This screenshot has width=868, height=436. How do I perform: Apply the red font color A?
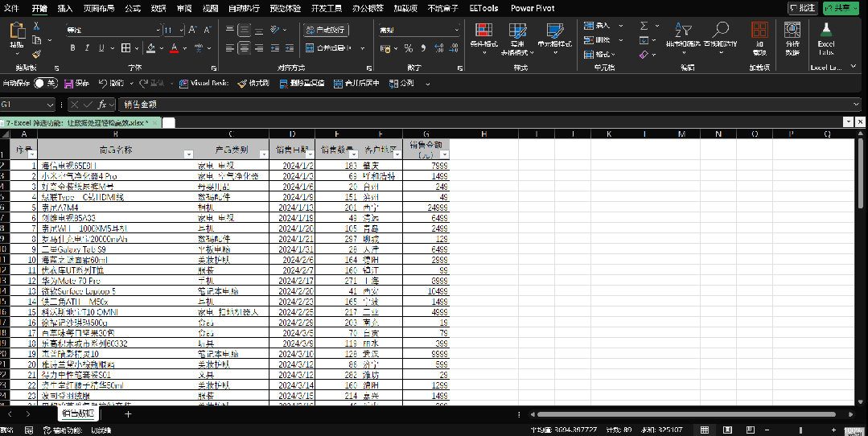(175, 48)
